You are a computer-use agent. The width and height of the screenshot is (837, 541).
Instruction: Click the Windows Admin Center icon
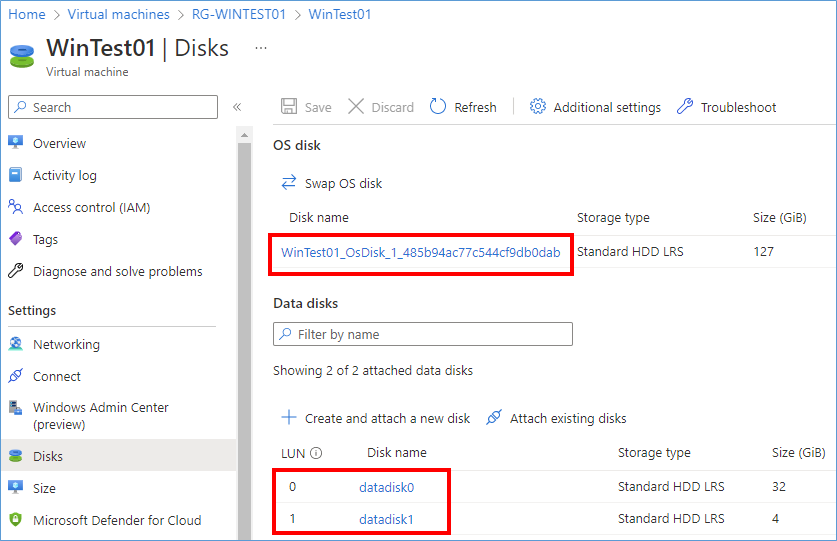[x=15, y=407]
